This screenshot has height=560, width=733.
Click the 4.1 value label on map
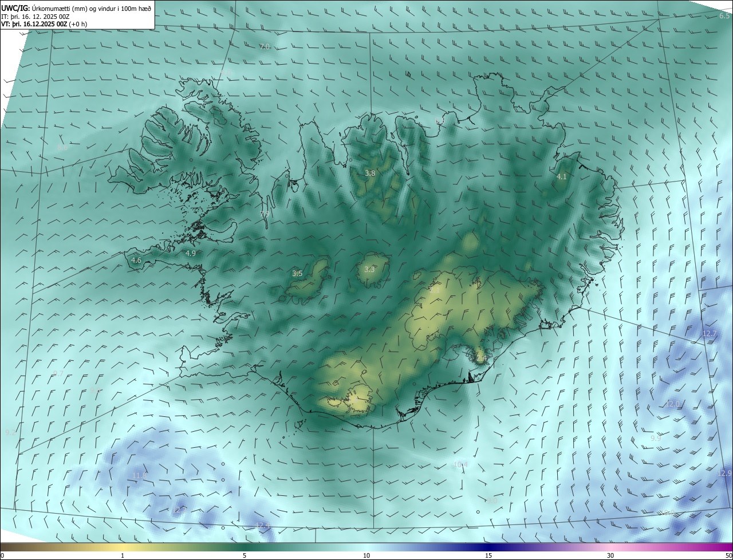click(562, 177)
